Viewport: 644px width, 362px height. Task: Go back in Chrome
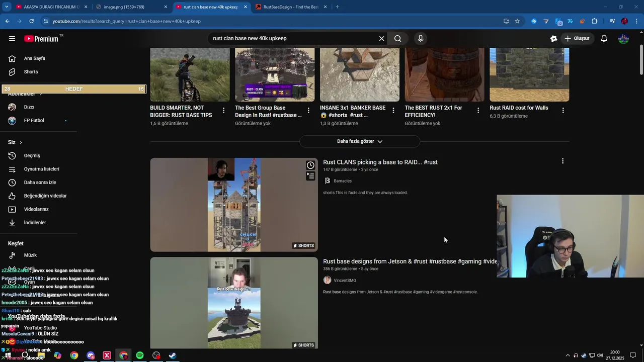click(7, 21)
